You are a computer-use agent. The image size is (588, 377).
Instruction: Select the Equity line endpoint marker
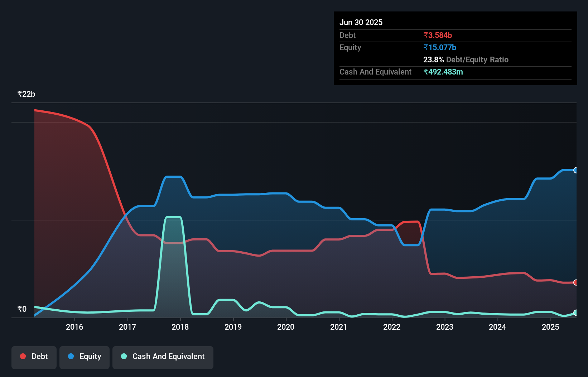point(575,170)
